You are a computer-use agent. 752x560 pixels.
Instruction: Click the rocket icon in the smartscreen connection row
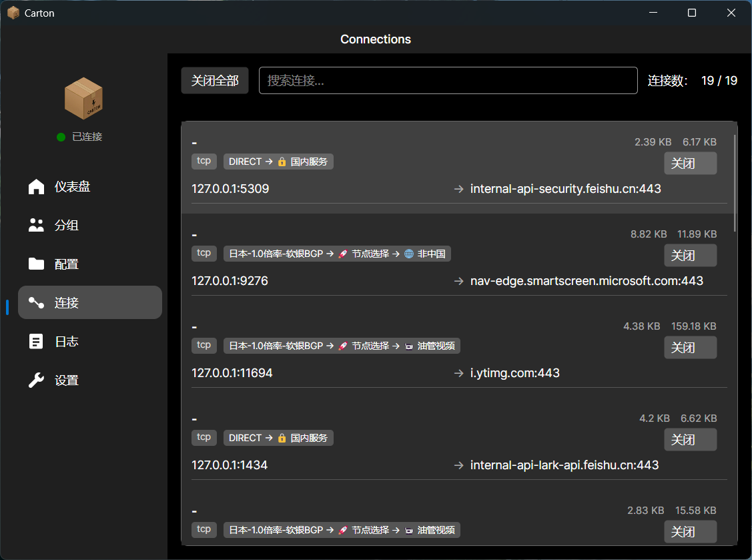[x=342, y=254]
